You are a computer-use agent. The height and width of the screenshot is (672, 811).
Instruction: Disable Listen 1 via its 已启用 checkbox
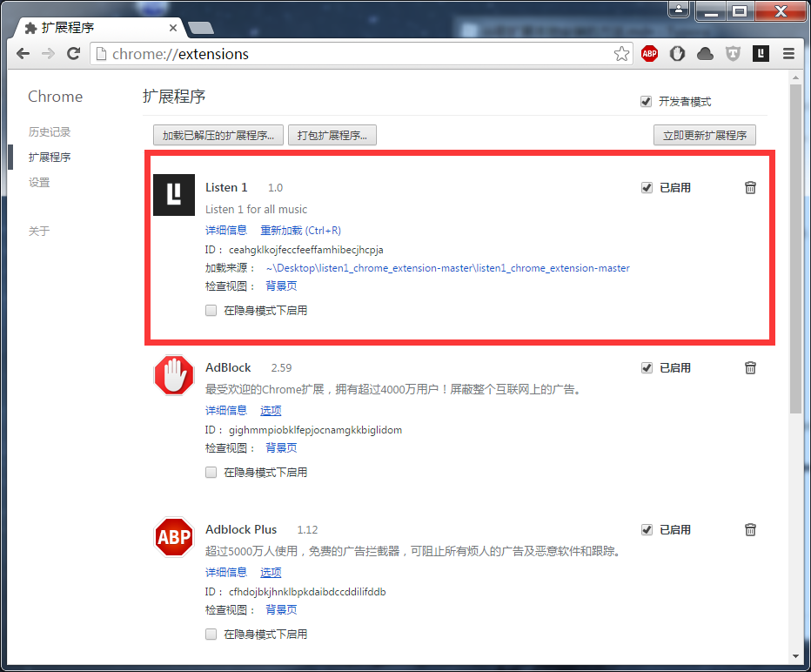point(647,187)
